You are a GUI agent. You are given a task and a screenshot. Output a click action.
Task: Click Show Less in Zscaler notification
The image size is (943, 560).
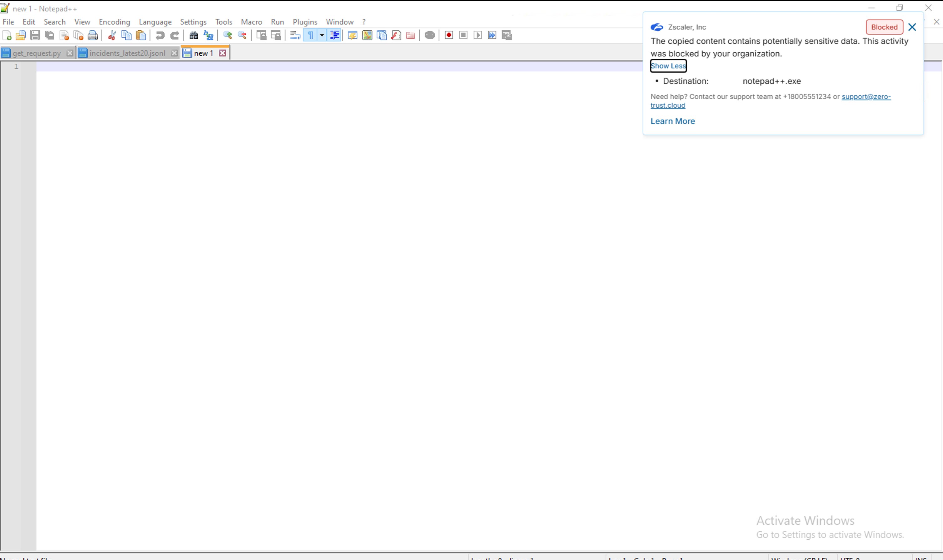coord(668,66)
